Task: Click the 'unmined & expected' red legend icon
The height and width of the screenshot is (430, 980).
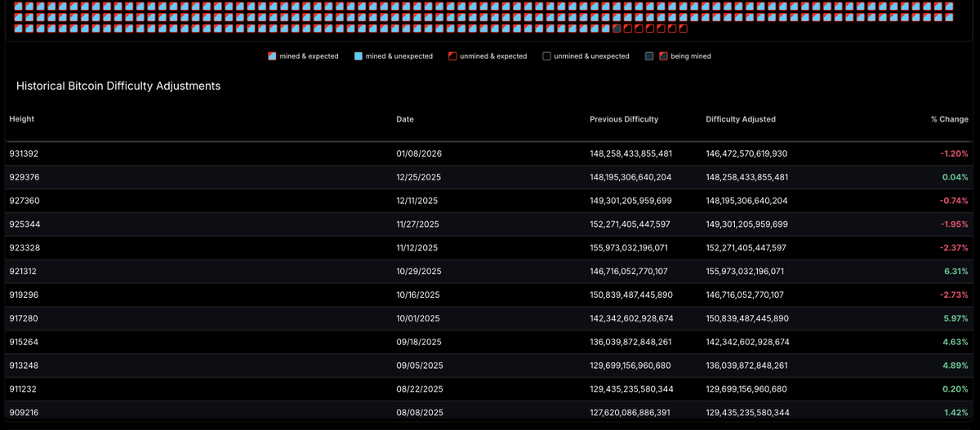Action: coord(452,56)
